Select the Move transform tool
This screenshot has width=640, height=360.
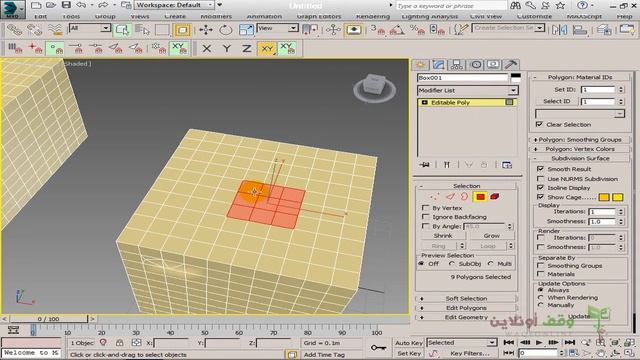point(206,30)
